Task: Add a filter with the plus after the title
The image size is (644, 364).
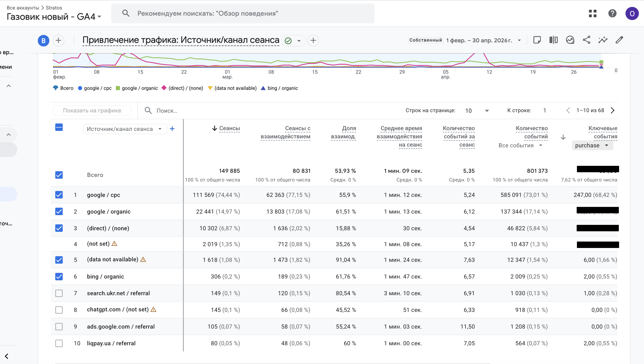Action: pyautogui.click(x=313, y=41)
